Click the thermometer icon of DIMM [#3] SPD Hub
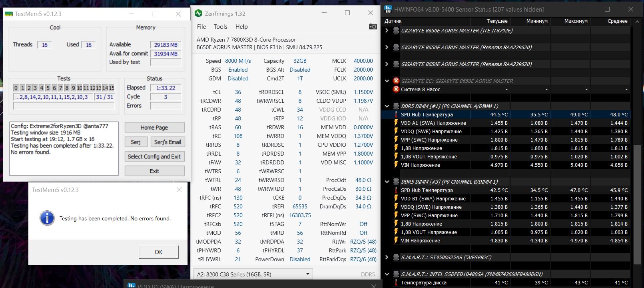This screenshot has width=644, height=288. 396,190
